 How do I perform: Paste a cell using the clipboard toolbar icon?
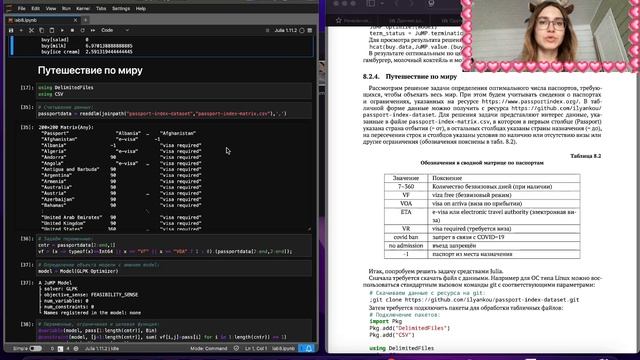tap(51, 30)
